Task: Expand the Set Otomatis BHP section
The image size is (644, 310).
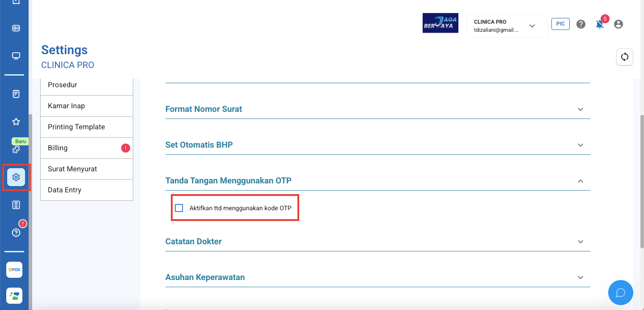Action: tap(377, 145)
